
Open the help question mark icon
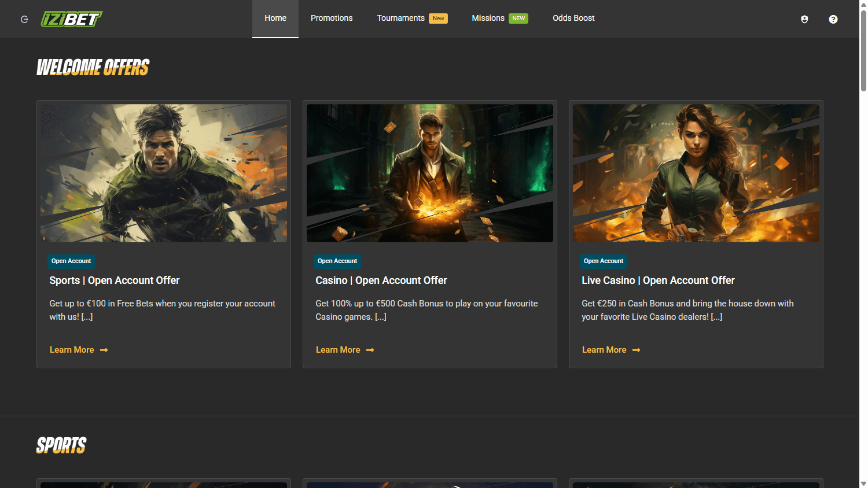(833, 19)
